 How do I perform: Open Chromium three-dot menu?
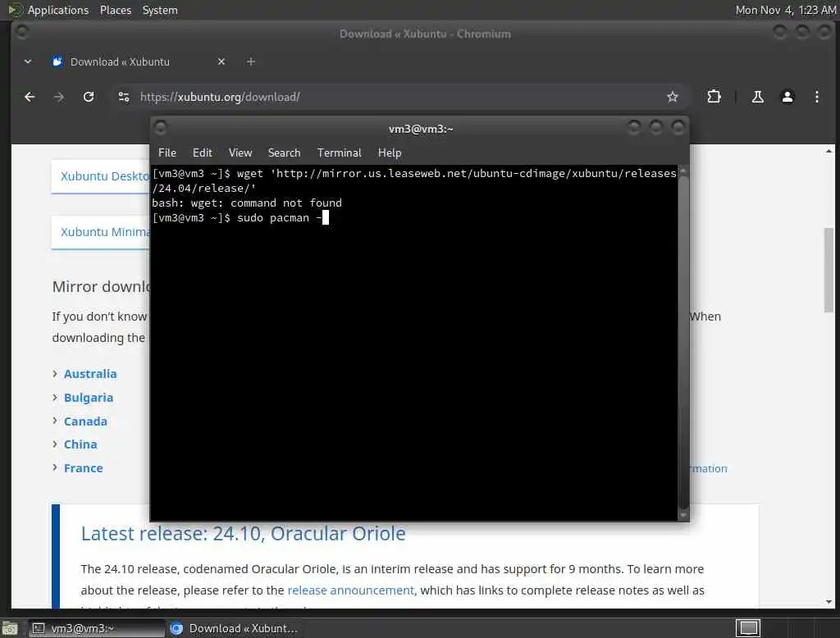click(x=816, y=97)
